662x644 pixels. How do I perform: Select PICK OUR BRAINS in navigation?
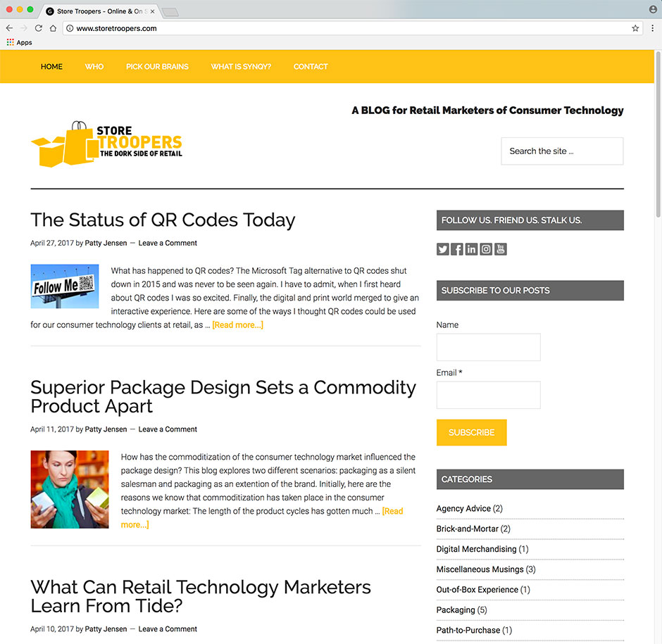(x=157, y=67)
